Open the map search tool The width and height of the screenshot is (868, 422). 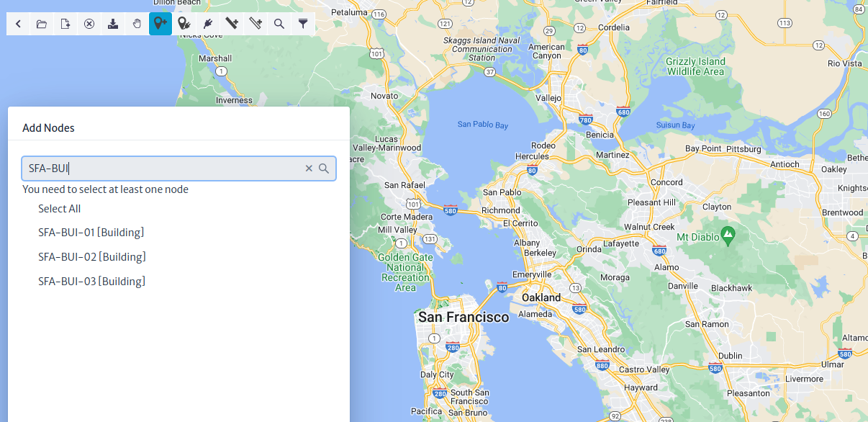point(279,24)
